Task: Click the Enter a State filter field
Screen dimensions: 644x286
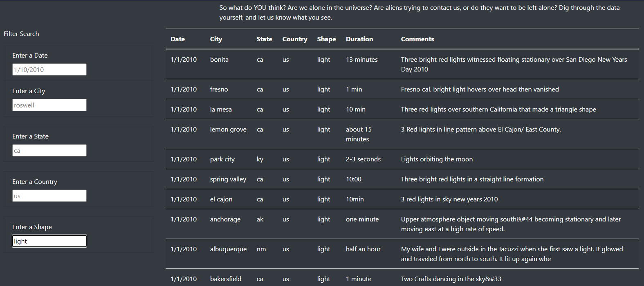Action: 49,150
